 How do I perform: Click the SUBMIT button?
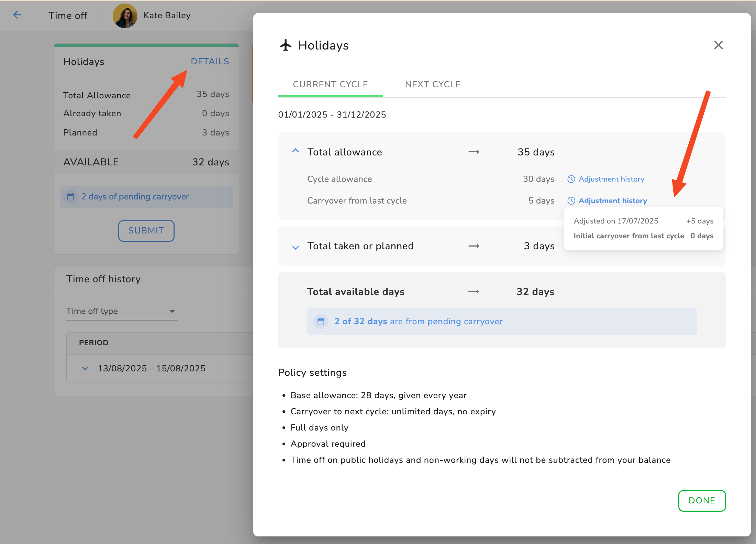146,231
